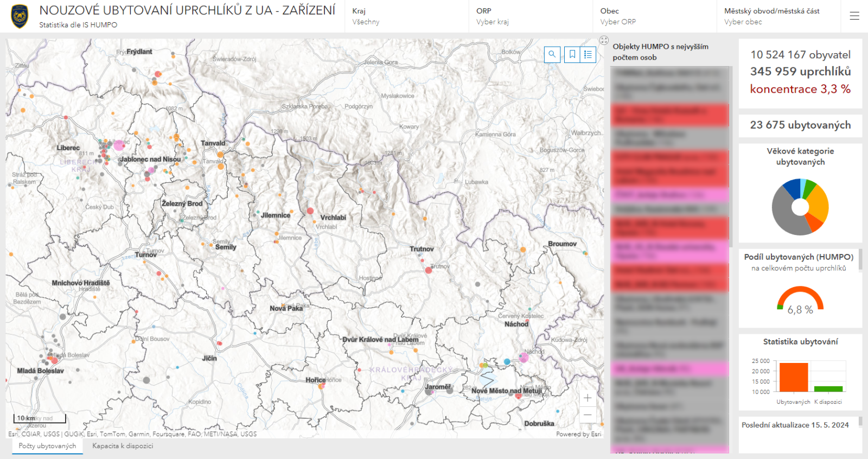Click the Nové Město nad Metují label
Viewport: 868px width, 459px height.
click(x=507, y=391)
